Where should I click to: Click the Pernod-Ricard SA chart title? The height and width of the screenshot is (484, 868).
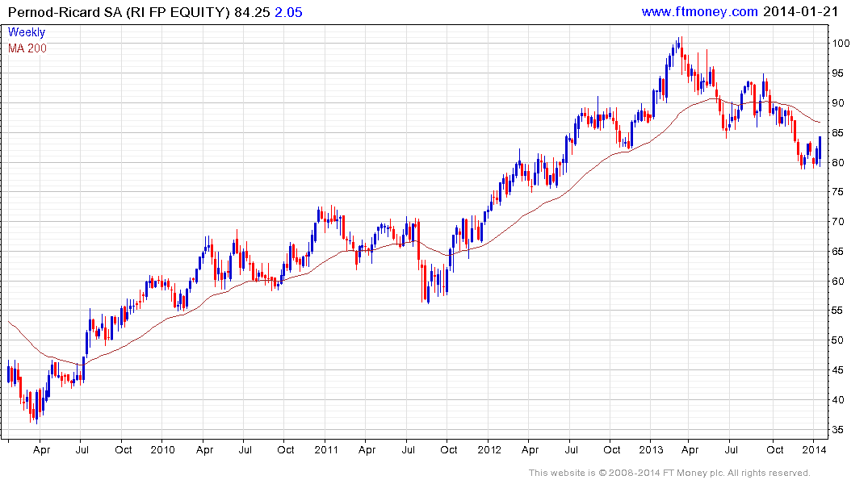(119, 12)
